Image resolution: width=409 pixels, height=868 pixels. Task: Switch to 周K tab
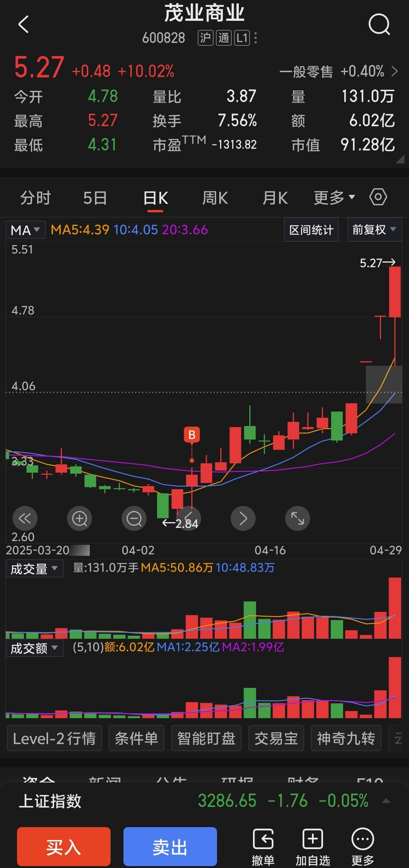point(215,198)
